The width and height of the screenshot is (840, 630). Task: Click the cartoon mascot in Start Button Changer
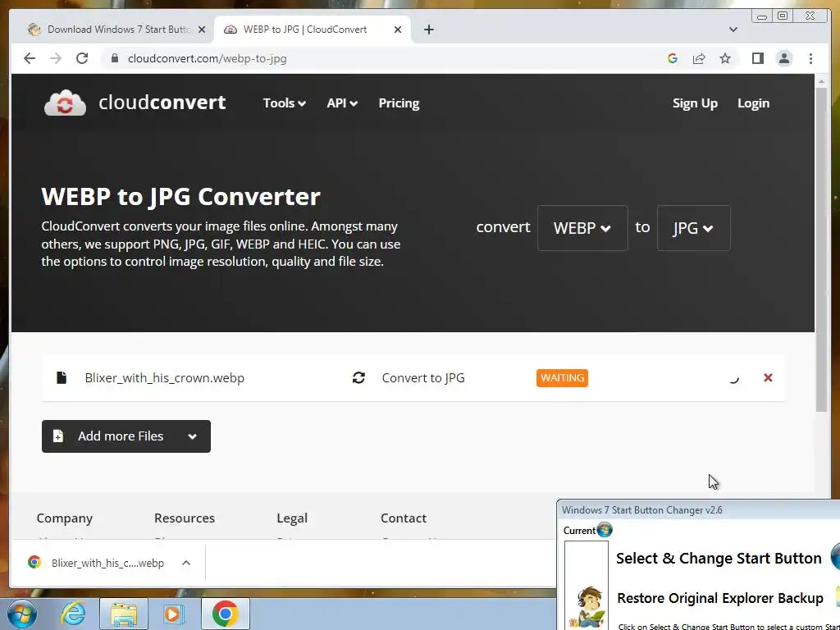click(589, 606)
